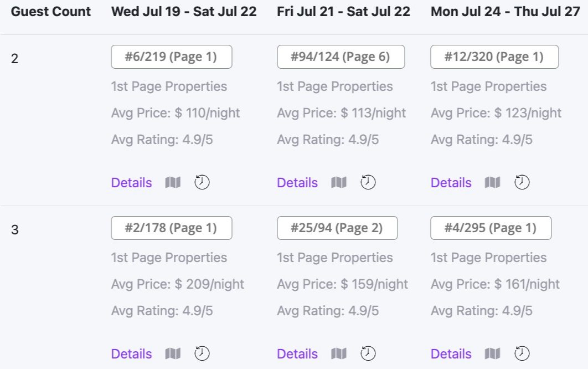
Task: Open the map for 2 guests Mon-Thu stay
Action: pos(493,182)
